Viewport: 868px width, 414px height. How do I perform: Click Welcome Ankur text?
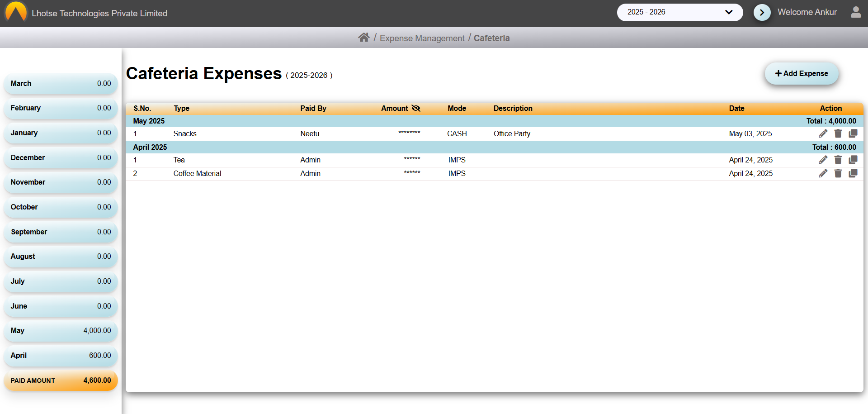[x=807, y=12]
